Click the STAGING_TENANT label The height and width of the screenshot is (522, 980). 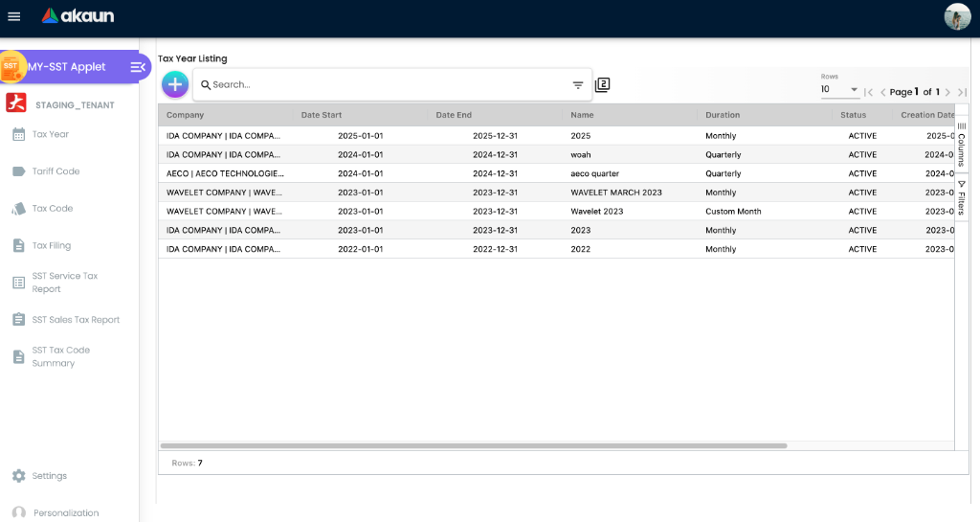click(x=75, y=105)
